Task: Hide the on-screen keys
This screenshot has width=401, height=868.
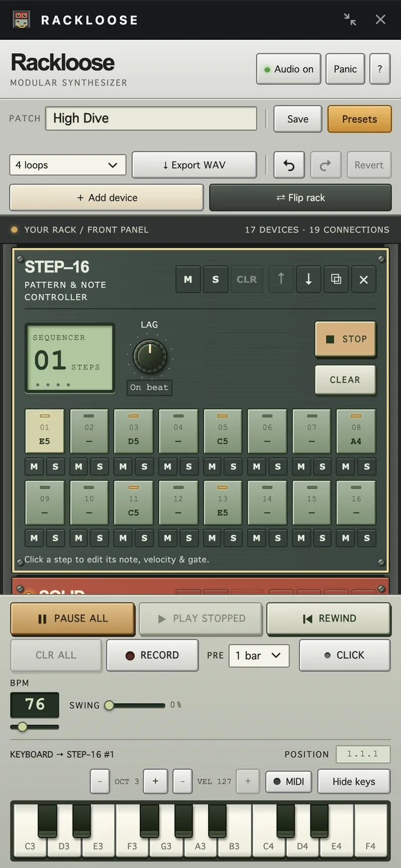Action: pyautogui.click(x=354, y=781)
